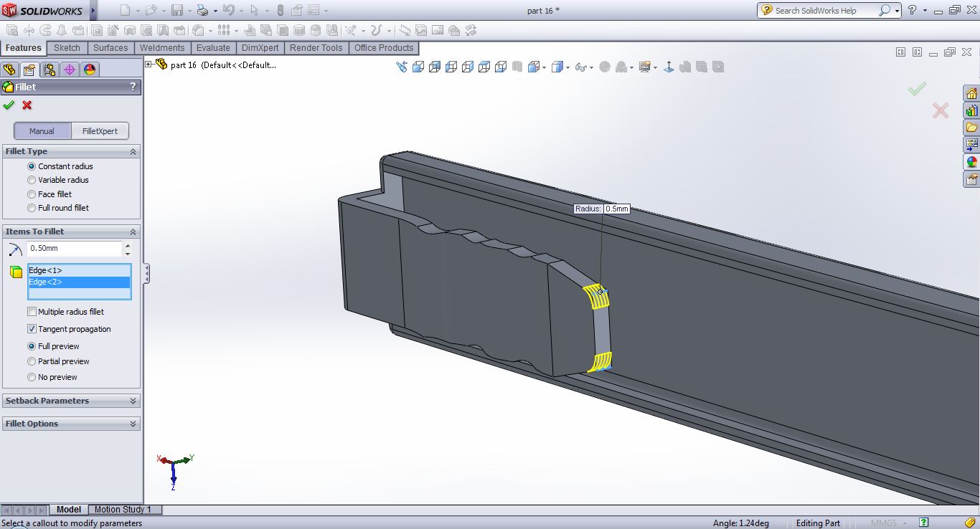Open the DimXpertManager crosshair tab icon

69,70
